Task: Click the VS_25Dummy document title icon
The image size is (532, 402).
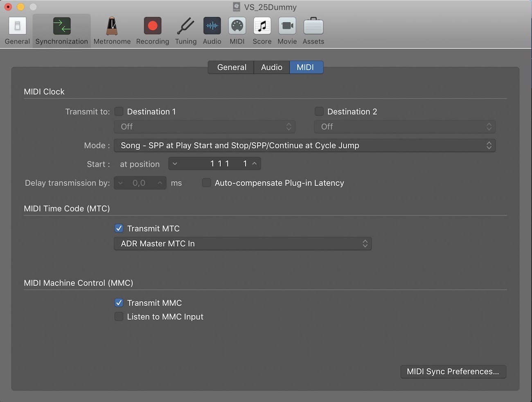Action: pos(237,7)
